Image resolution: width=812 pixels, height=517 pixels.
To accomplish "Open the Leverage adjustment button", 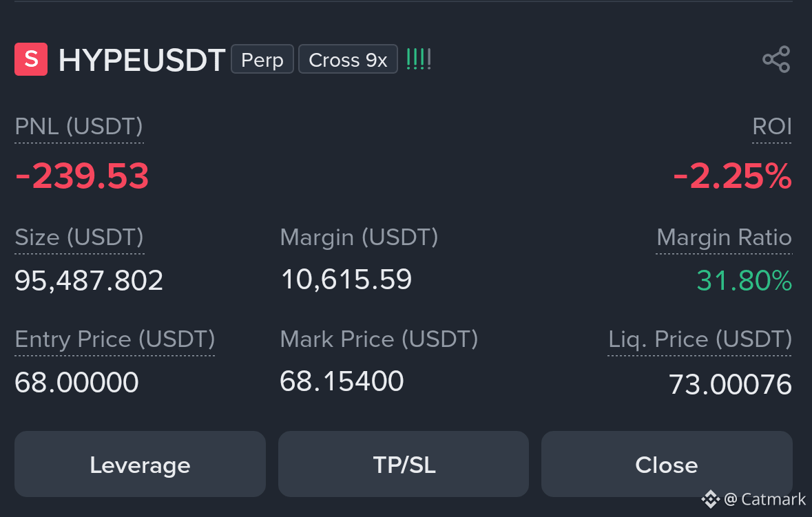I will [140, 464].
